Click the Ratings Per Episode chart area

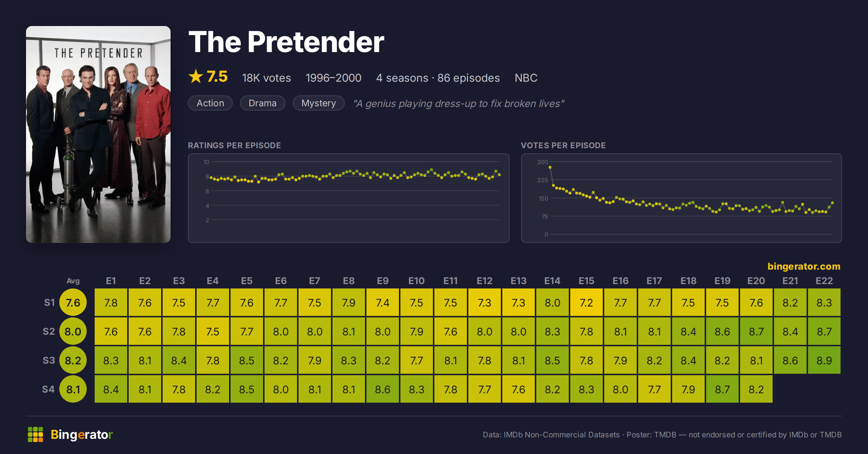coord(349,198)
